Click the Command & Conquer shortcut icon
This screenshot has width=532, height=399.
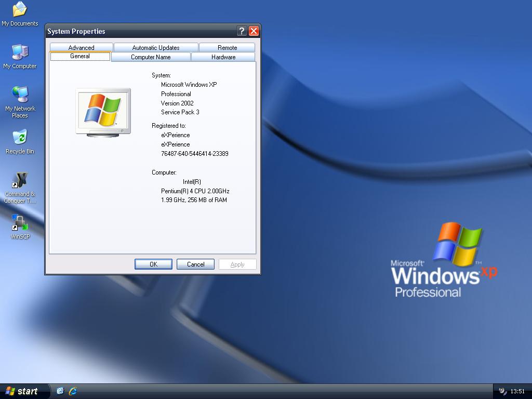pyautogui.click(x=20, y=181)
